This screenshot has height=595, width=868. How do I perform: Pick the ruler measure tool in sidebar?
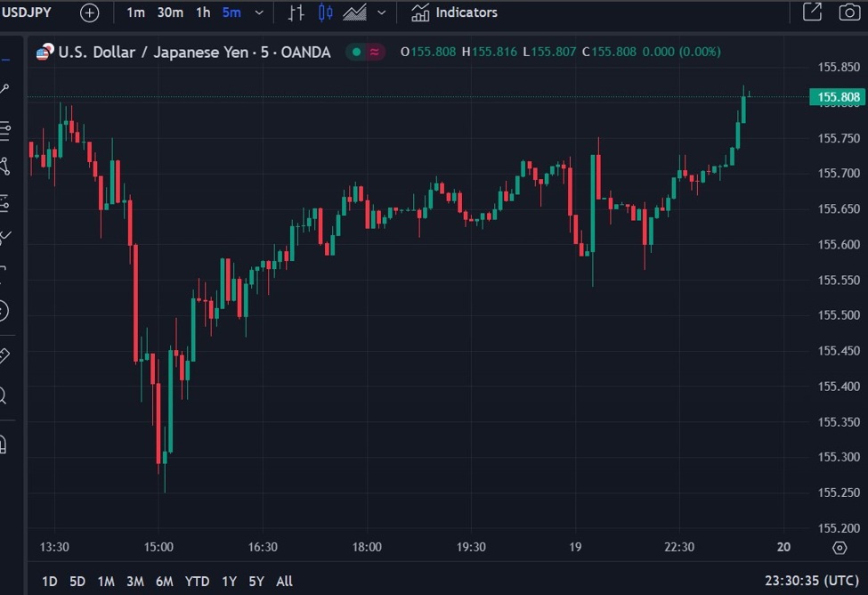point(4,356)
